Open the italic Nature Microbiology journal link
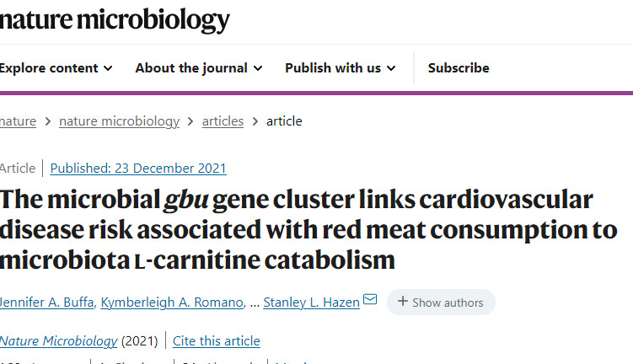Viewport: 633px width, 364px height. point(58,341)
